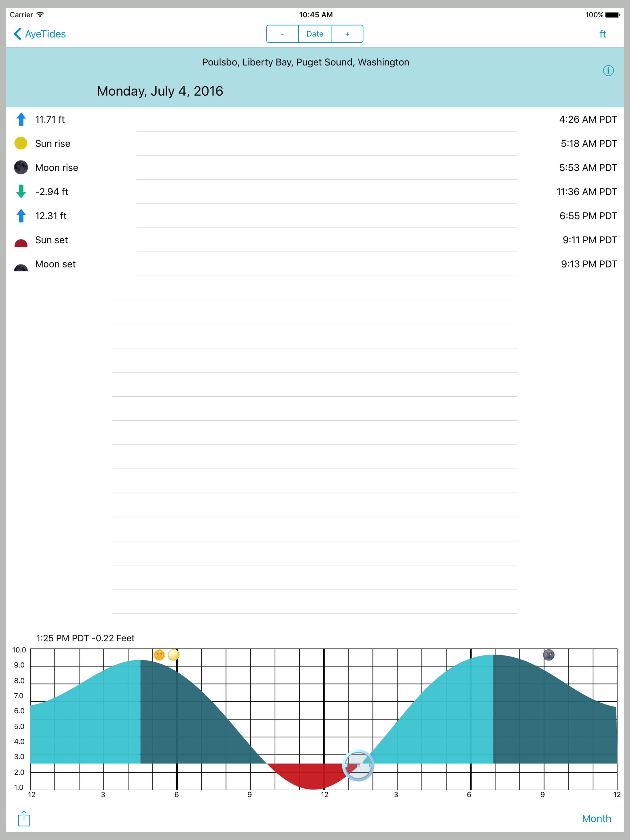Switch to Month view

pyautogui.click(x=596, y=818)
